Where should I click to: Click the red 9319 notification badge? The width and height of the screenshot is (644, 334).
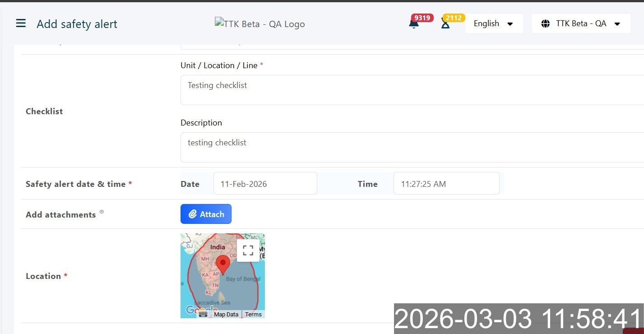point(422,18)
